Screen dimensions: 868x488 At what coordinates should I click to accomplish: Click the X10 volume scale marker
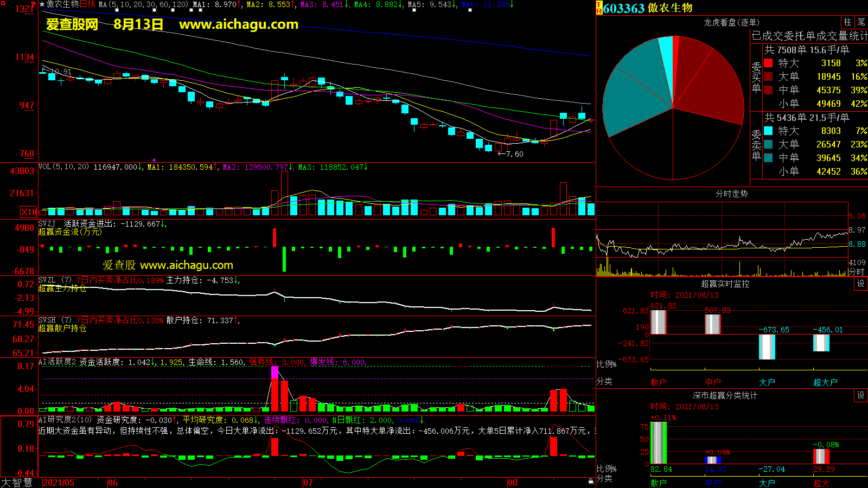tap(29, 212)
